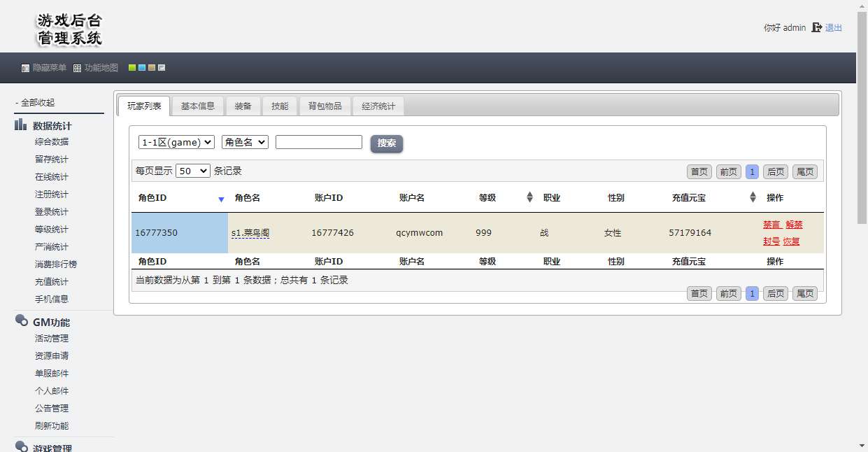This screenshot has width=868, height=452.
Task: Open the 1-1区(game) server dropdown
Action: pyautogui.click(x=176, y=142)
